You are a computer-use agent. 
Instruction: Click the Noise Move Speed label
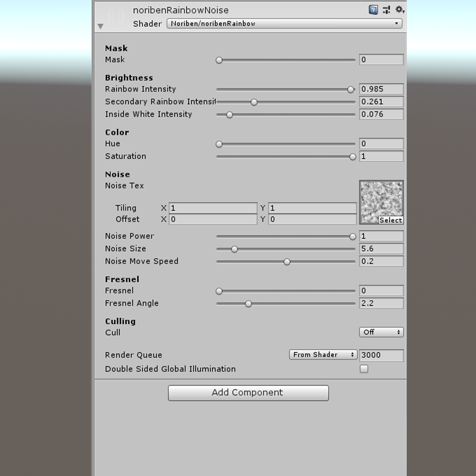click(x=142, y=261)
